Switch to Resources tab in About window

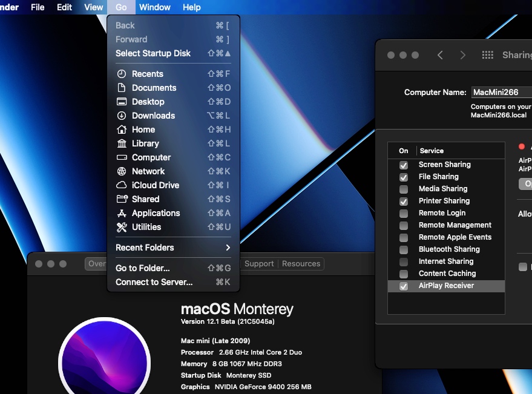coord(301,264)
